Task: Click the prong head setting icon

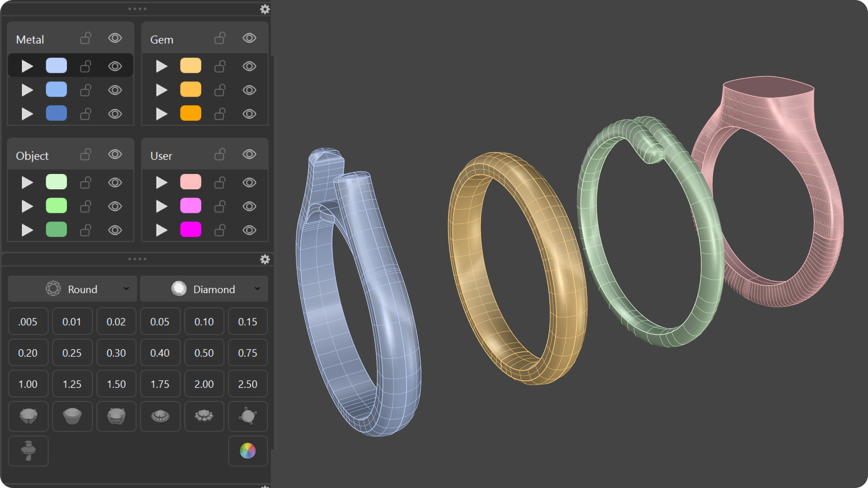Action: (28, 416)
